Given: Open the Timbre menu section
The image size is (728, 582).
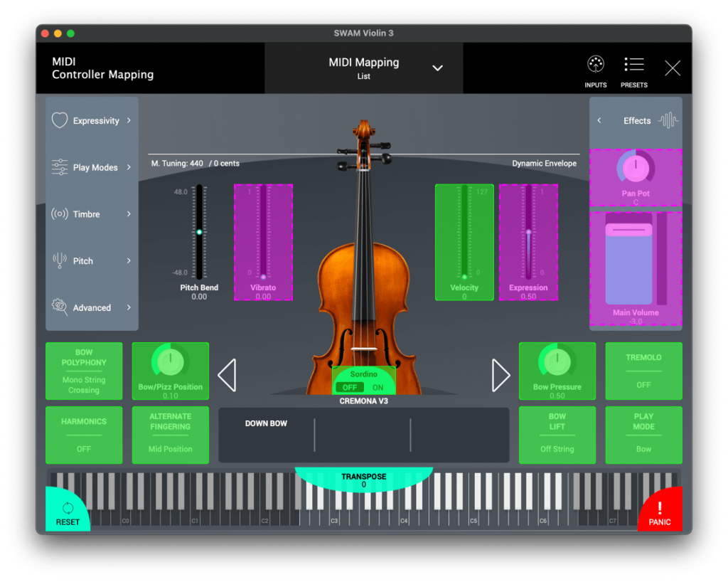Looking at the screenshot, I should [92, 214].
